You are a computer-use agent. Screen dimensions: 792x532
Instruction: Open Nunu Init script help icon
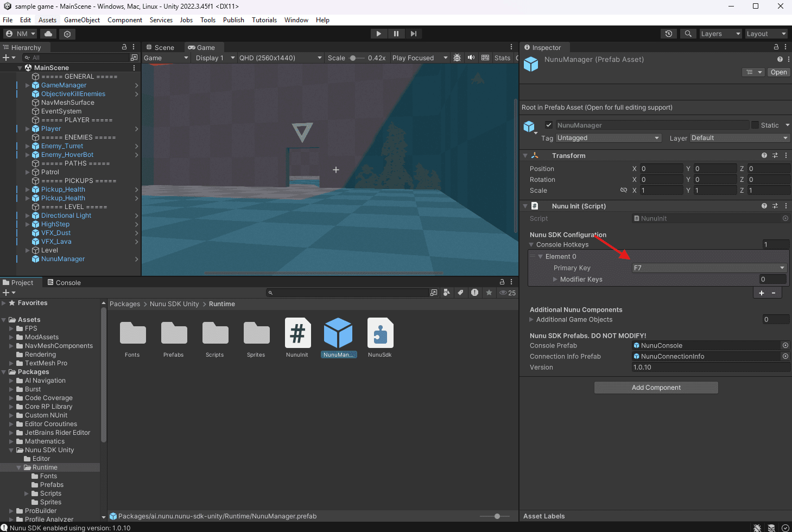[764, 206]
